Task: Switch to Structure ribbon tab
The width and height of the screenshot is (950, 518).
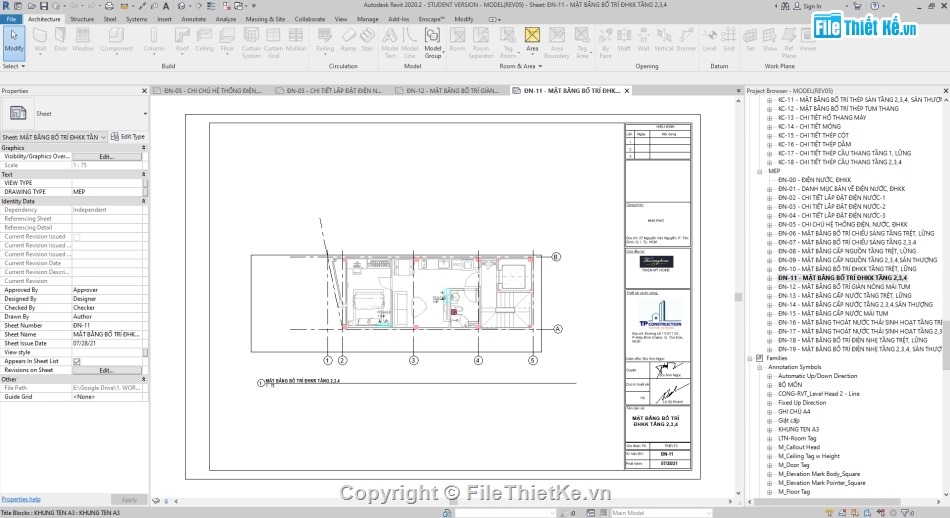Action: point(82,19)
